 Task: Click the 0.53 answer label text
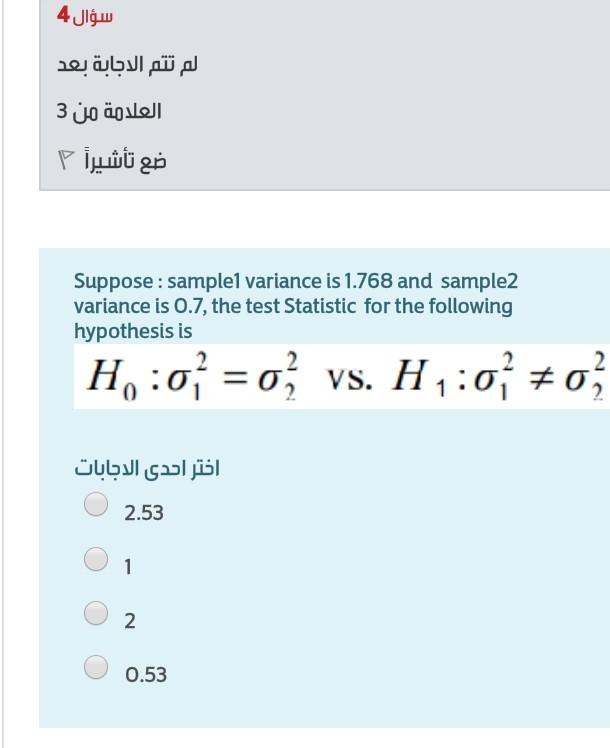coord(146,675)
